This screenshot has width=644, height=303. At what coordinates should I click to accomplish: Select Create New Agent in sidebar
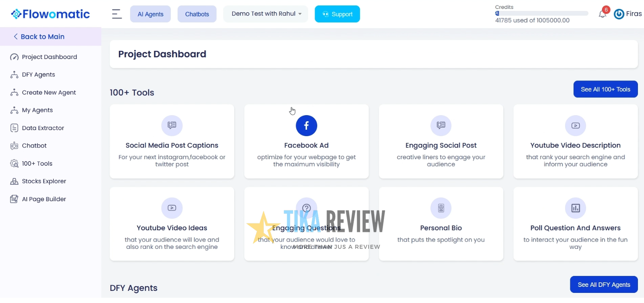[x=49, y=93]
